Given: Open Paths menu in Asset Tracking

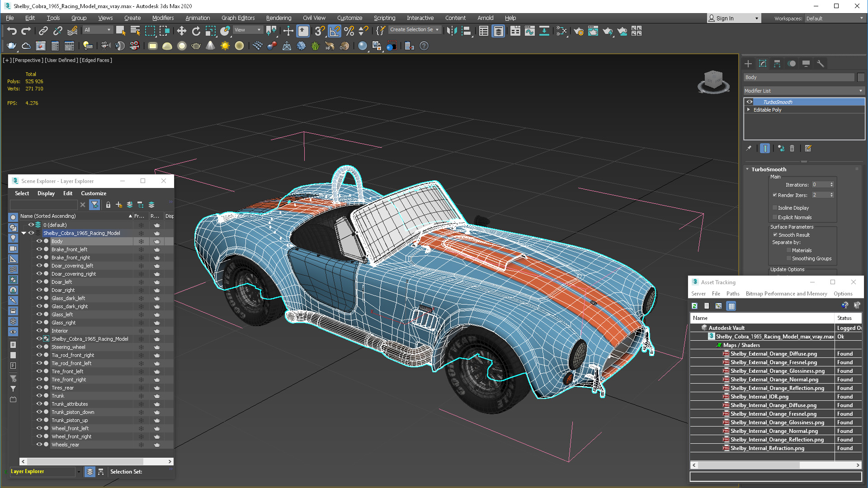Looking at the screenshot, I should pos(733,294).
